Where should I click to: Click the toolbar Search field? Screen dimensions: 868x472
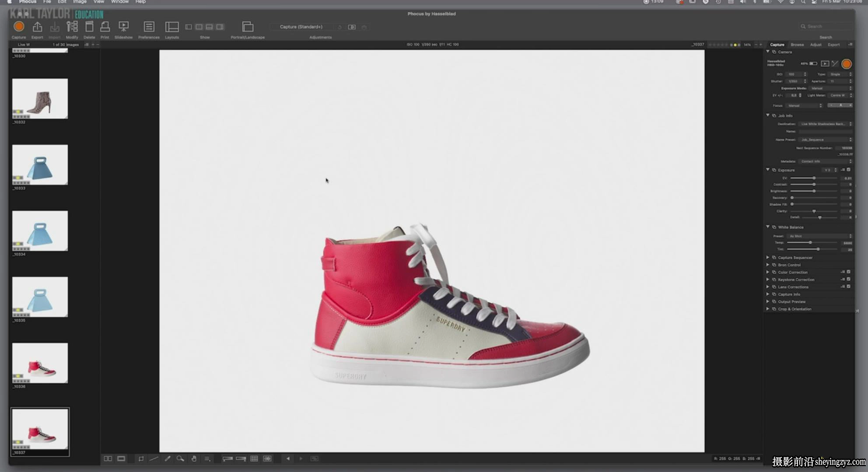pos(826,27)
